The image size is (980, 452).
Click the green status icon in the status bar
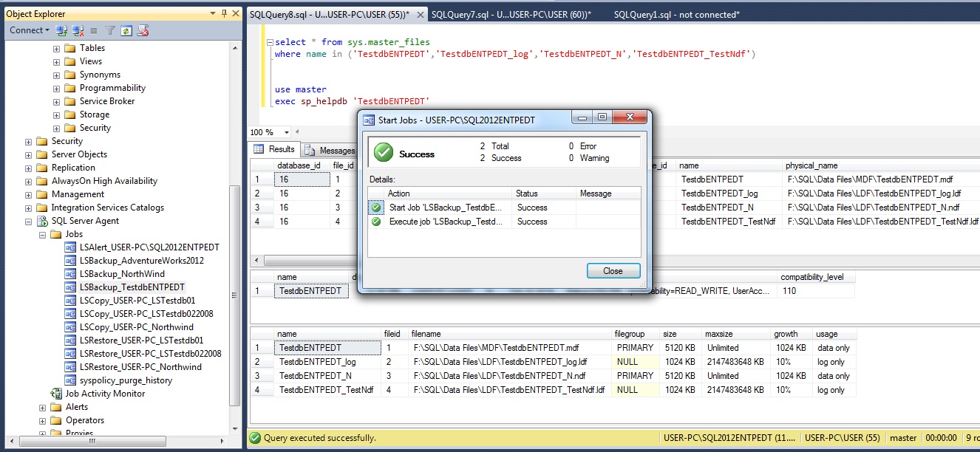point(255,438)
